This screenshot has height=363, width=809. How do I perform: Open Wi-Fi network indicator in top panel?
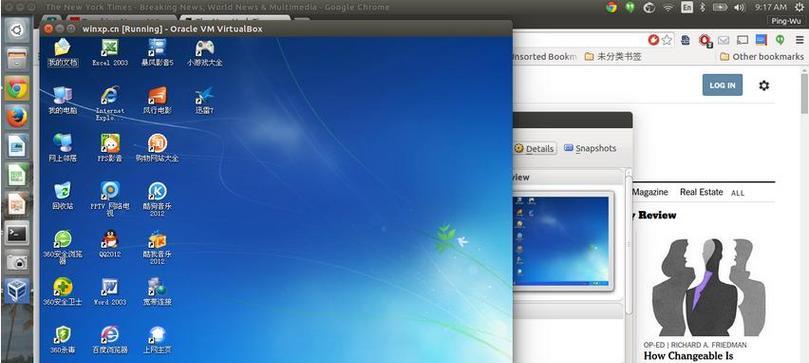(668, 7)
